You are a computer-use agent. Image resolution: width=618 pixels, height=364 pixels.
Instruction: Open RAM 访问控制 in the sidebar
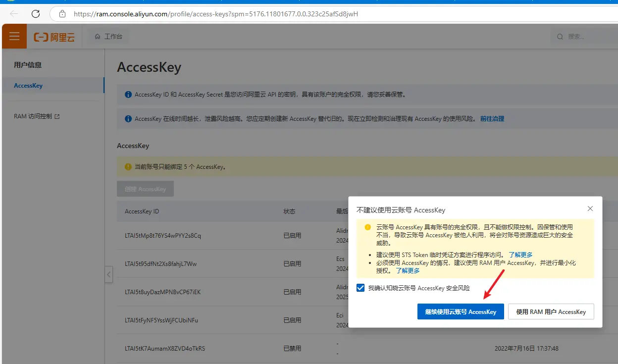pos(33,116)
